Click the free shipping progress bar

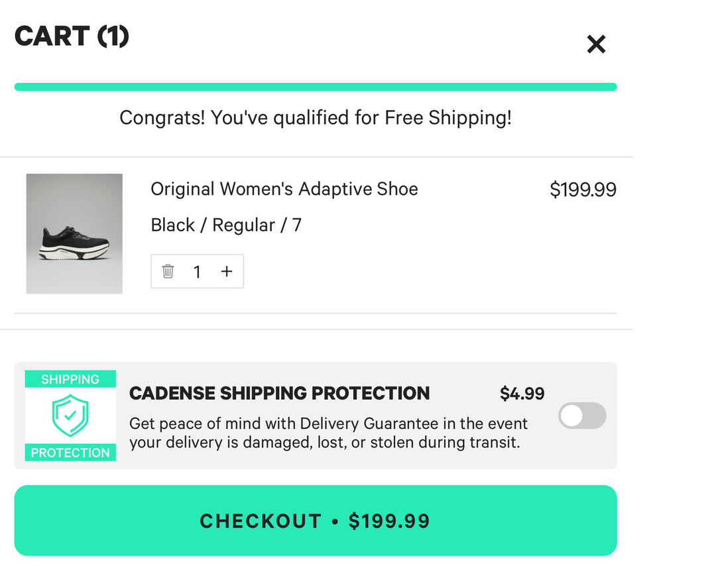(x=316, y=86)
